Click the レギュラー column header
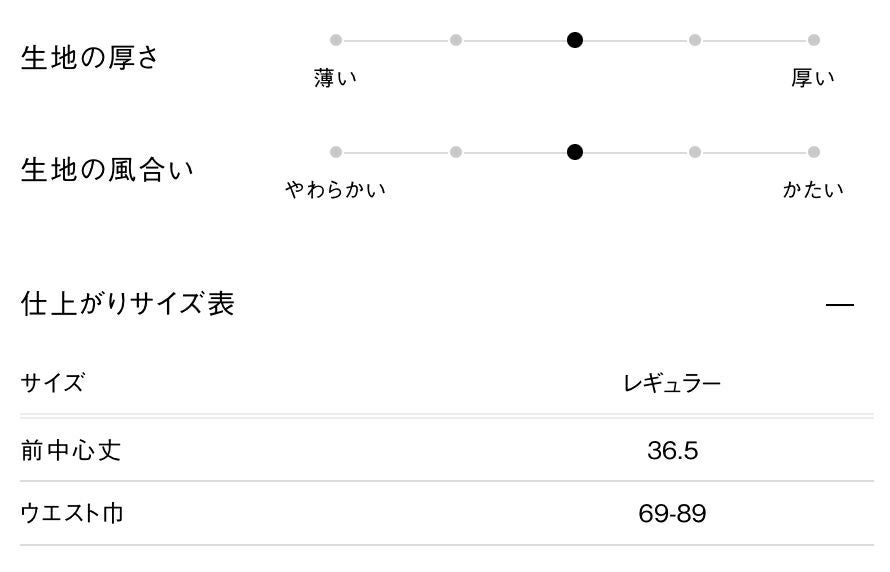This screenshot has width=890, height=572. click(672, 383)
